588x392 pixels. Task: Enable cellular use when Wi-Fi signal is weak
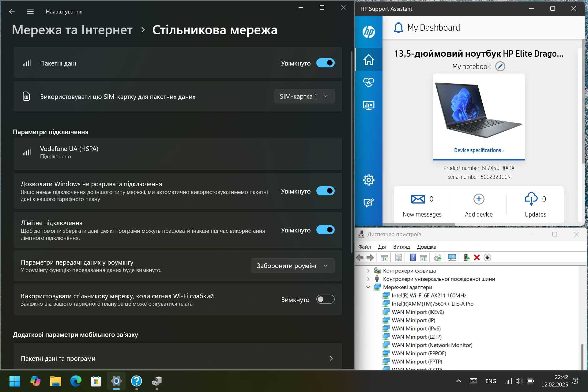click(325, 299)
